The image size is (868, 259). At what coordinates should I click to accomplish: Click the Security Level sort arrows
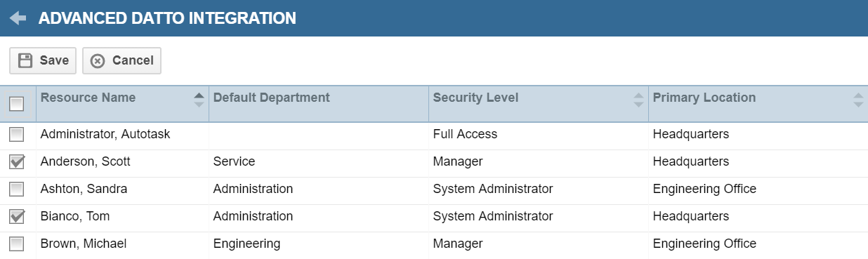pos(638,100)
